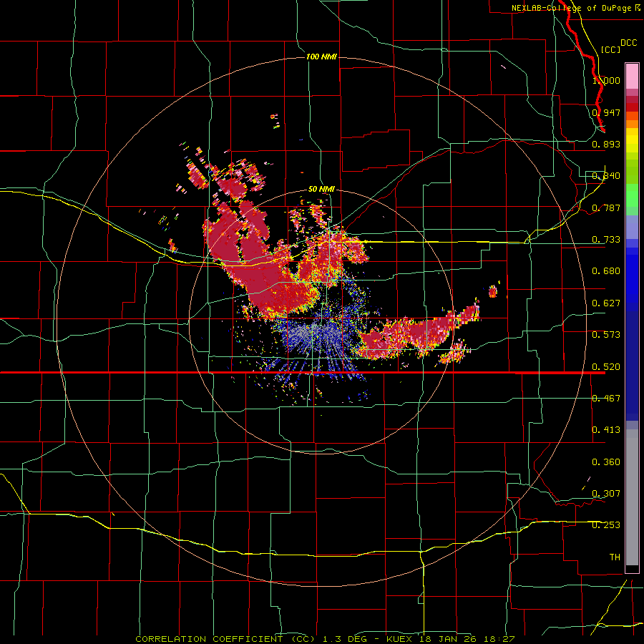Click the lavender segment of the color bar
644x644 pixels.
(632, 227)
